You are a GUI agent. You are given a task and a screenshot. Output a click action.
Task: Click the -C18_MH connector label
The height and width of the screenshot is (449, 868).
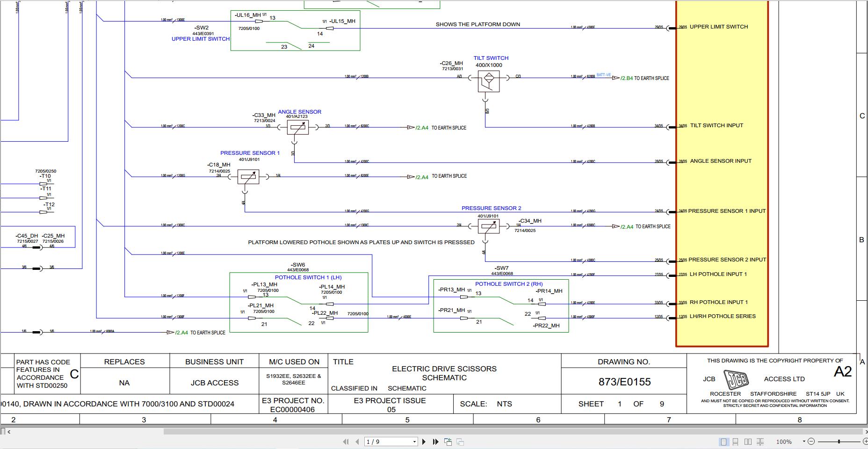tap(219, 165)
